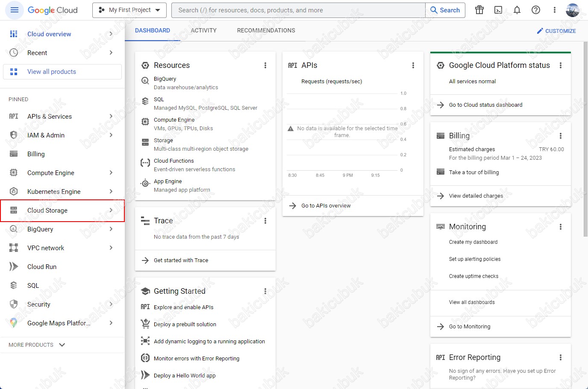Click the Kubernetes Engine hexagon icon

coord(14,191)
